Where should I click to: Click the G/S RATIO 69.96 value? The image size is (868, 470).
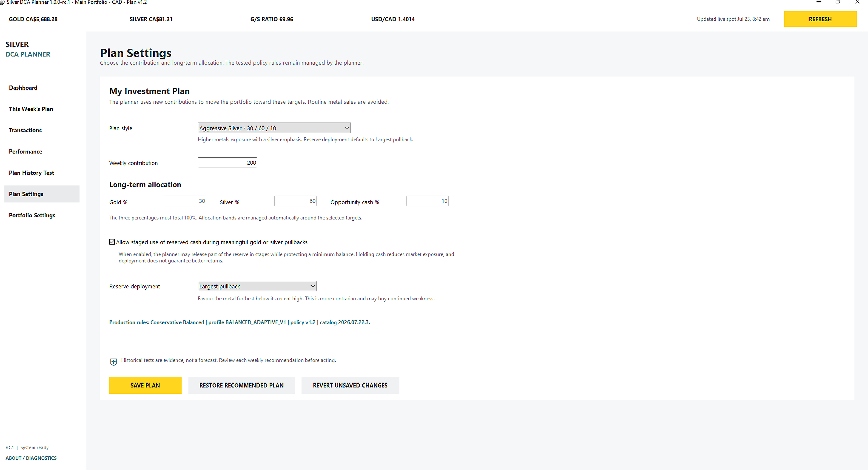272,19
